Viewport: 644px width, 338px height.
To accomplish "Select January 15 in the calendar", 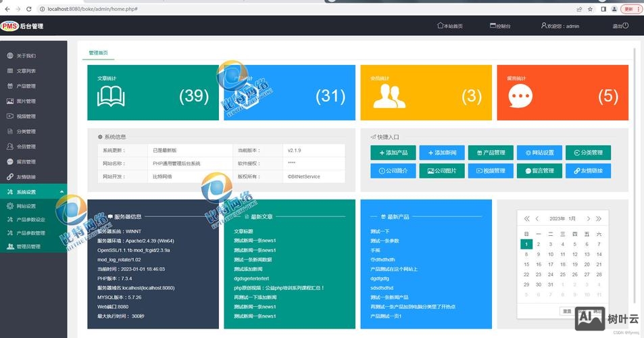I will click(x=526, y=264).
